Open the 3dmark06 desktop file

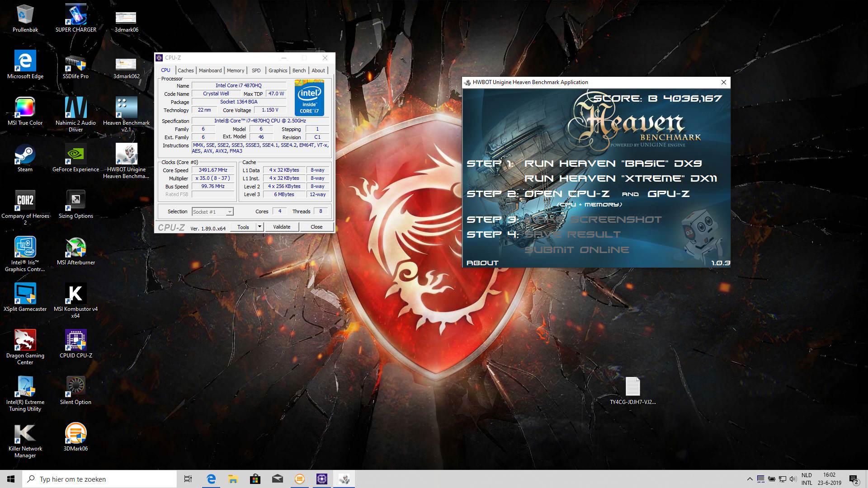pyautogui.click(x=126, y=21)
